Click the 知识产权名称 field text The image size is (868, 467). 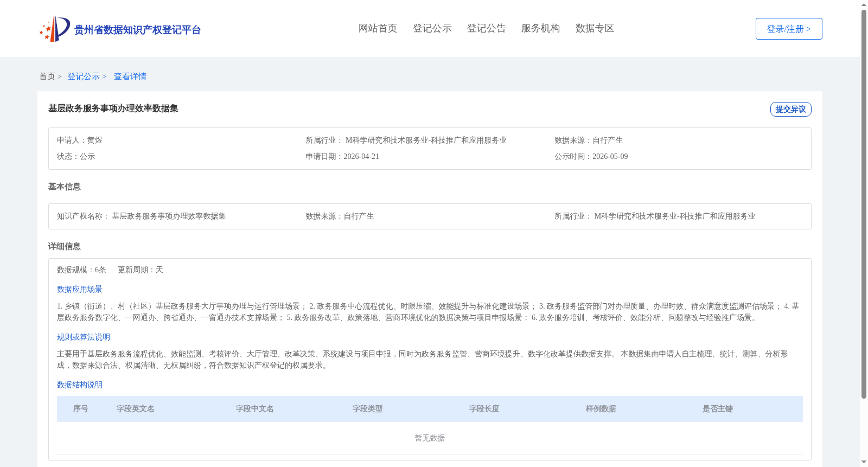click(141, 216)
